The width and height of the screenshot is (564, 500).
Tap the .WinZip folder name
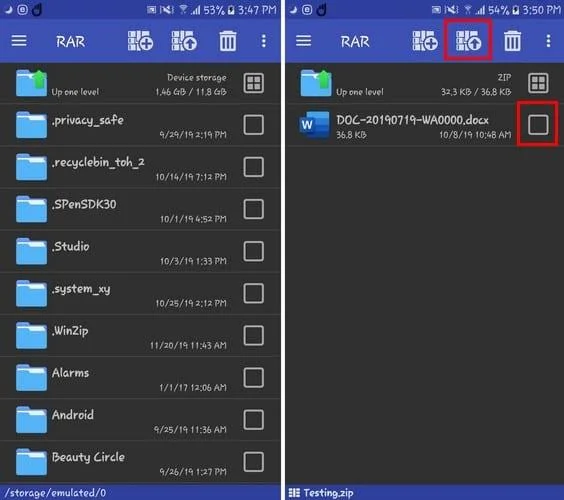coord(70,331)
